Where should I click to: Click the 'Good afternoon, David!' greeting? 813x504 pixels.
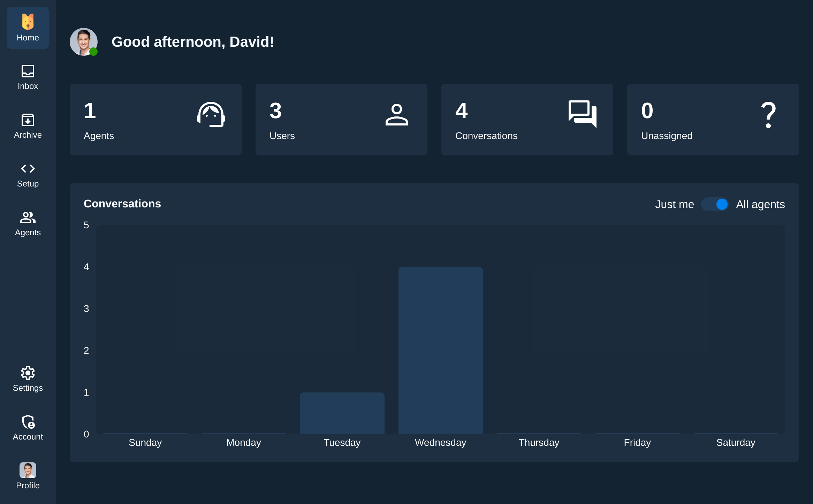coord(193,42)
